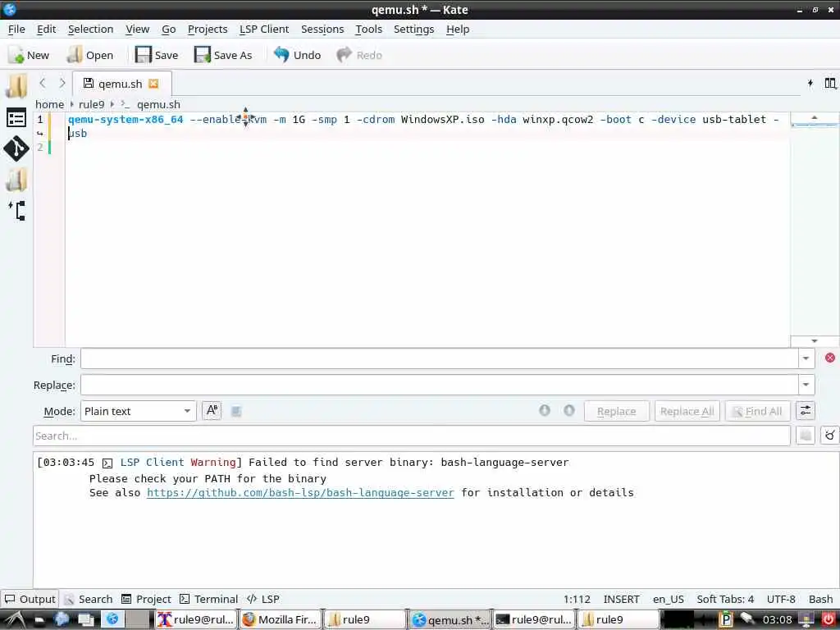Open the LSP symbol tree sidebar icon
Screen dimensions: 840x630
[x=16, y=211]
